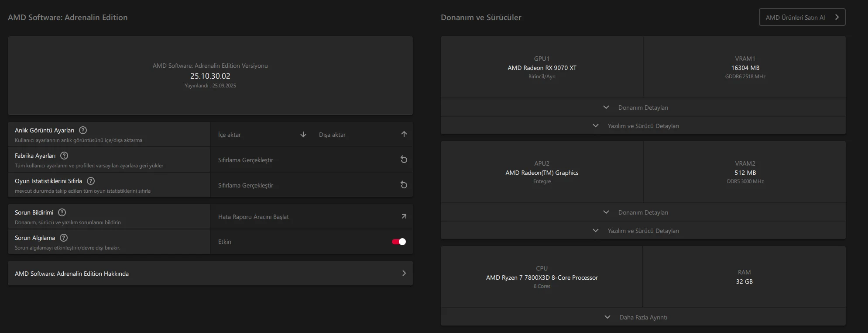Click the reset icon in the Oyun İstatistiklerini Sıfırla row

pyautogui.click(x=404, y=185)
